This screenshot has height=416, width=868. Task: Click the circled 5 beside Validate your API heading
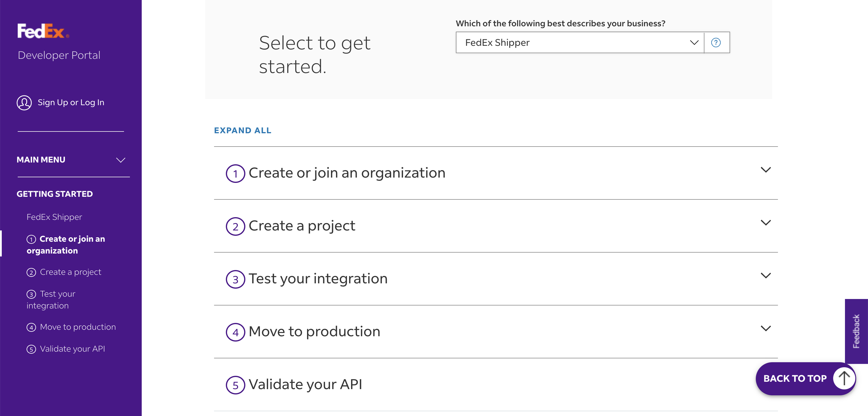pyautogui.click(x=235, y=385)
